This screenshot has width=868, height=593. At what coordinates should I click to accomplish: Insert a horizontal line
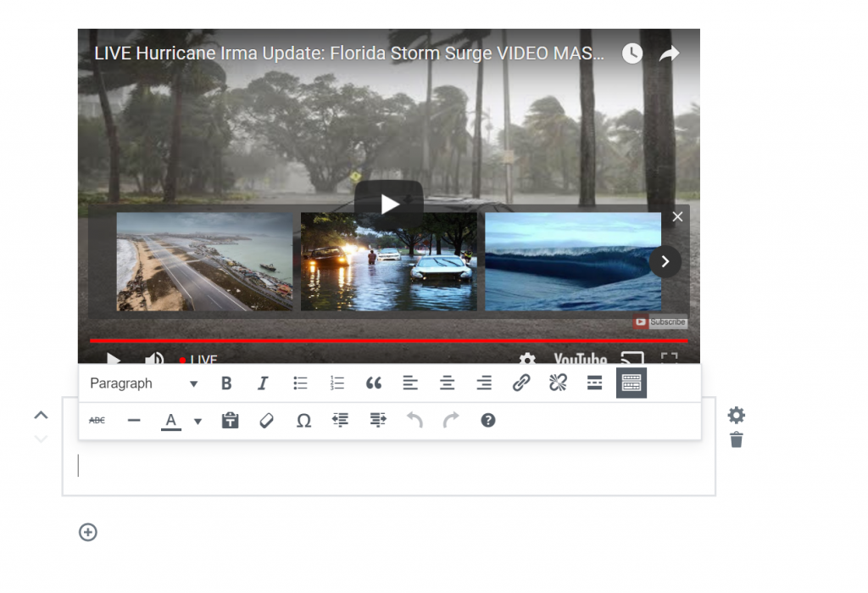134,421
